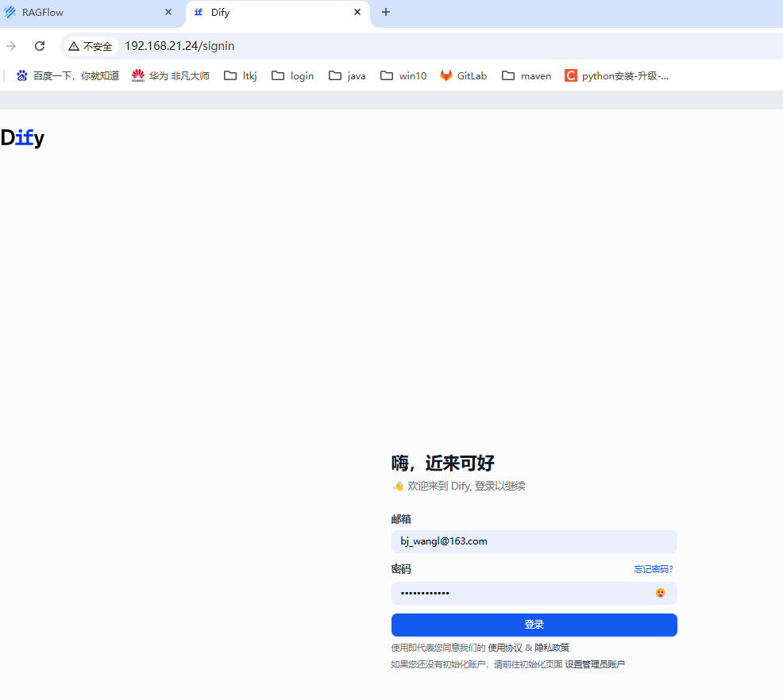
Task: Open the 隐私政策 privacy policy link
Action: (552, 648)
